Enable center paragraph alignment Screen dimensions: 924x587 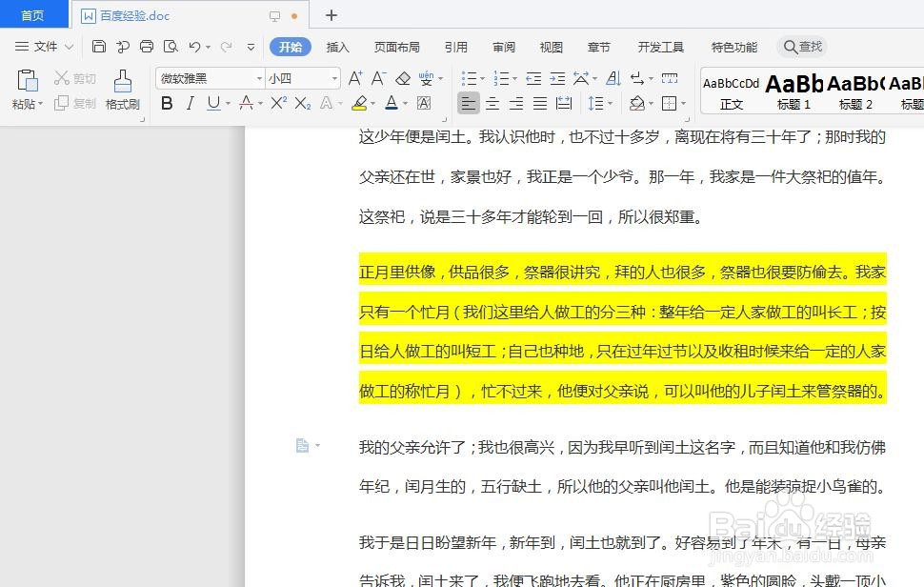[492, 103]
